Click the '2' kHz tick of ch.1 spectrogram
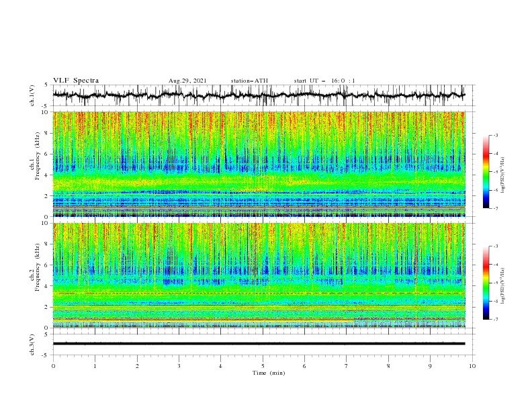This screenshot has height=411, width=532. (48, 195)
